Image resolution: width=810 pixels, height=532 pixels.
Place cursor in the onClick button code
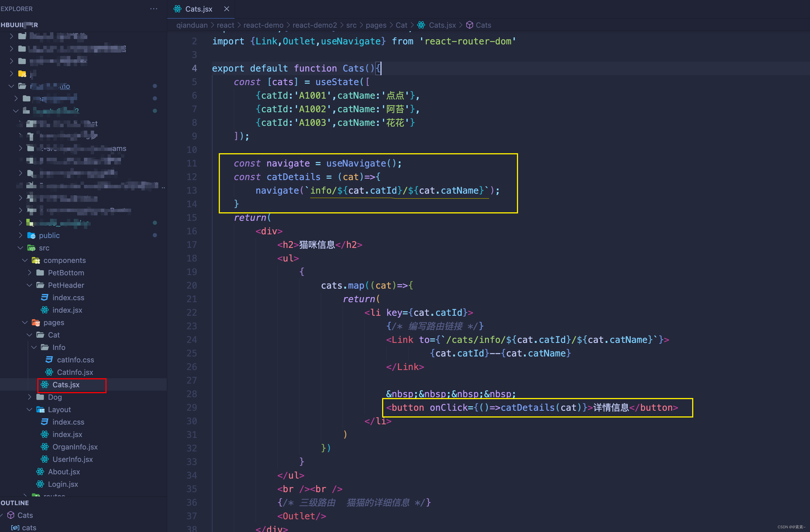(x=532, y=407)
